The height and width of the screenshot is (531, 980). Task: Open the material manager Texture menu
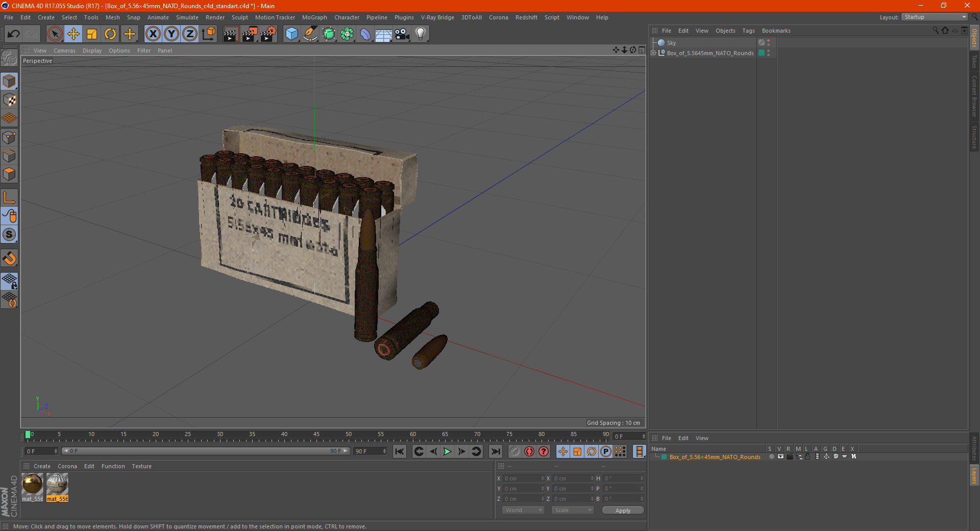[x=141, y=466]
